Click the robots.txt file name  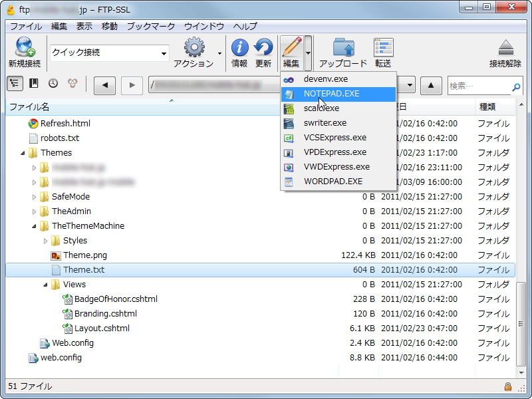pyautogui.click(x=60, y=138)
